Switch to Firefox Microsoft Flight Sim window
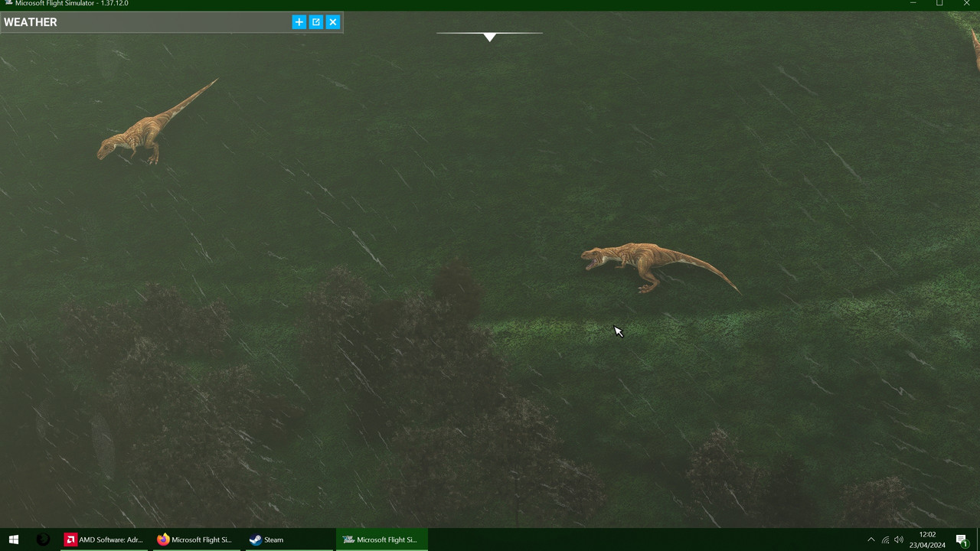The width and height of the screenshot is (980, 551). 198,540
